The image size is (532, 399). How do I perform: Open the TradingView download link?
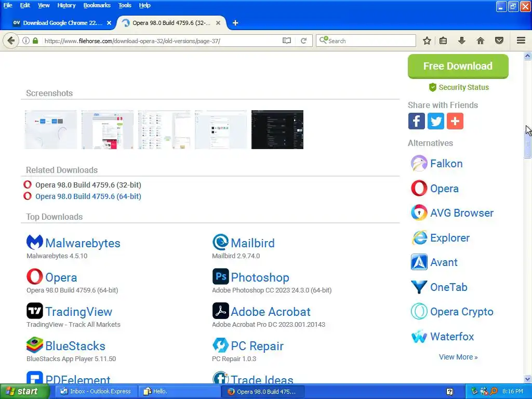79,312
